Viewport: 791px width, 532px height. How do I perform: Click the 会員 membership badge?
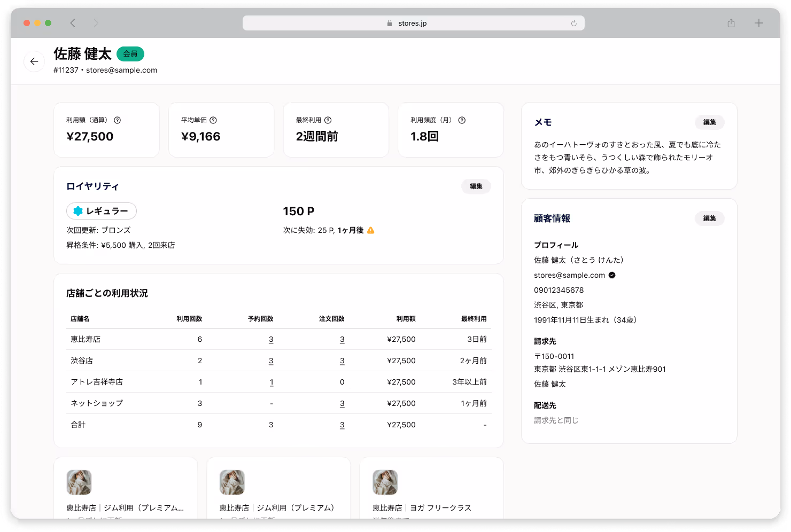point(130,54)
